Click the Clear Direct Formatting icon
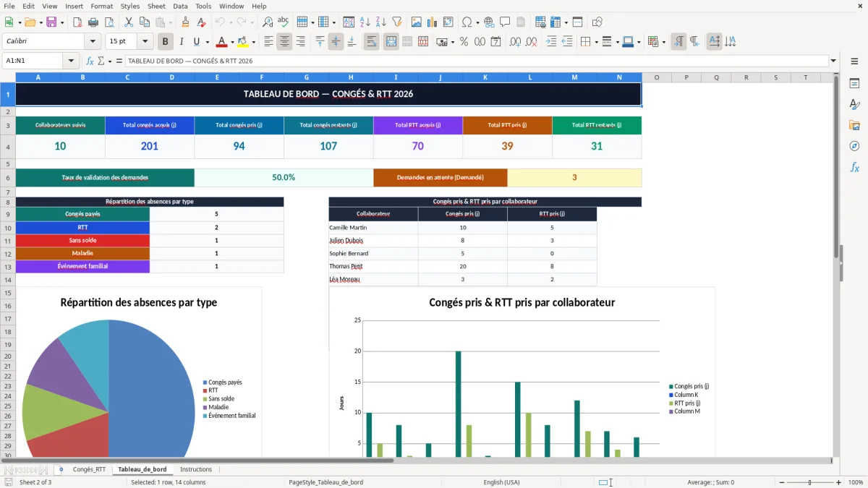This screenshot has height=488, width=868. pos(200,22)
